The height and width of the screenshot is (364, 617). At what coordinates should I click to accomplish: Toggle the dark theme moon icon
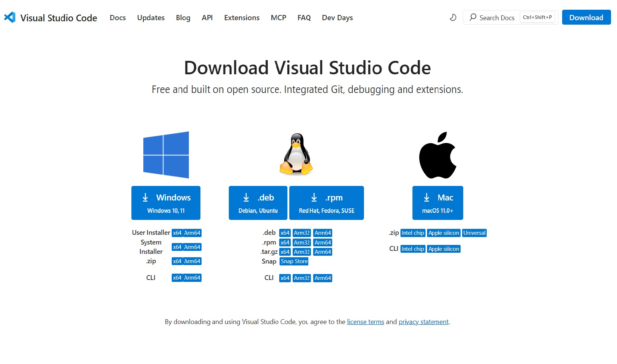tap(453, 18)
